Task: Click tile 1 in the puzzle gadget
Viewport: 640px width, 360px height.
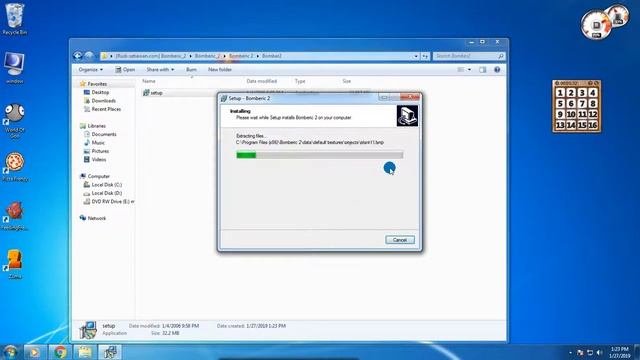Action: 560,93
